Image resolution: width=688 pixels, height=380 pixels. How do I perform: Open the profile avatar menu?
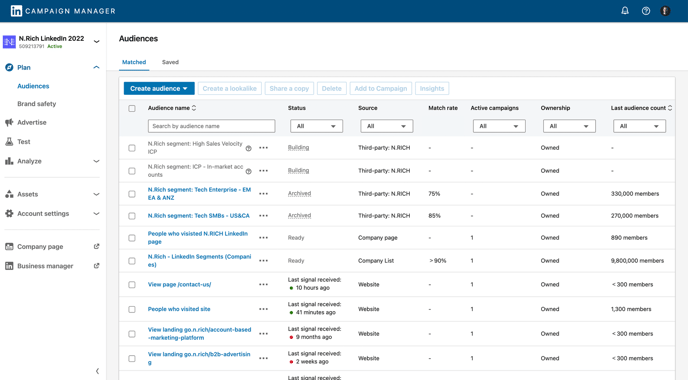[665, 11]
